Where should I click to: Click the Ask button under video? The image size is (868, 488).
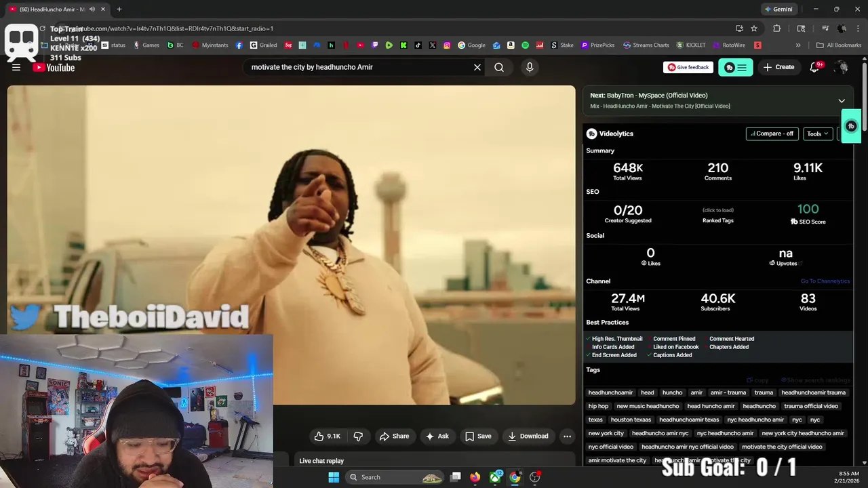pos(437,436)
